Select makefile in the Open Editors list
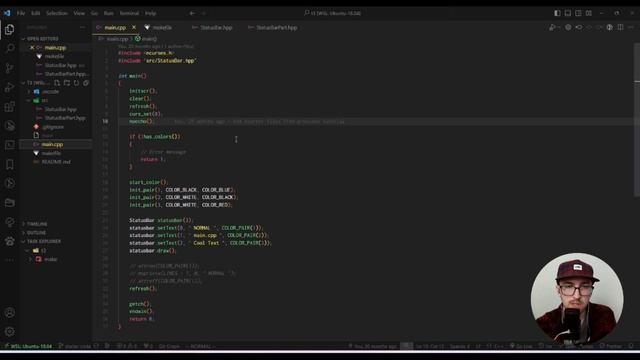The width and height of the screenshot is (640, 360). click(54, 56)
